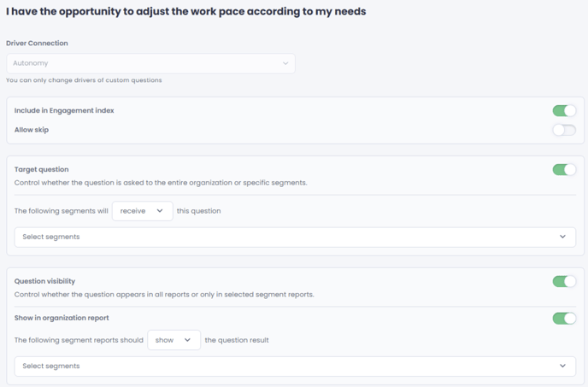Click the question title heading text
This screenshot has width=588, height=387.
pos(186,12)
